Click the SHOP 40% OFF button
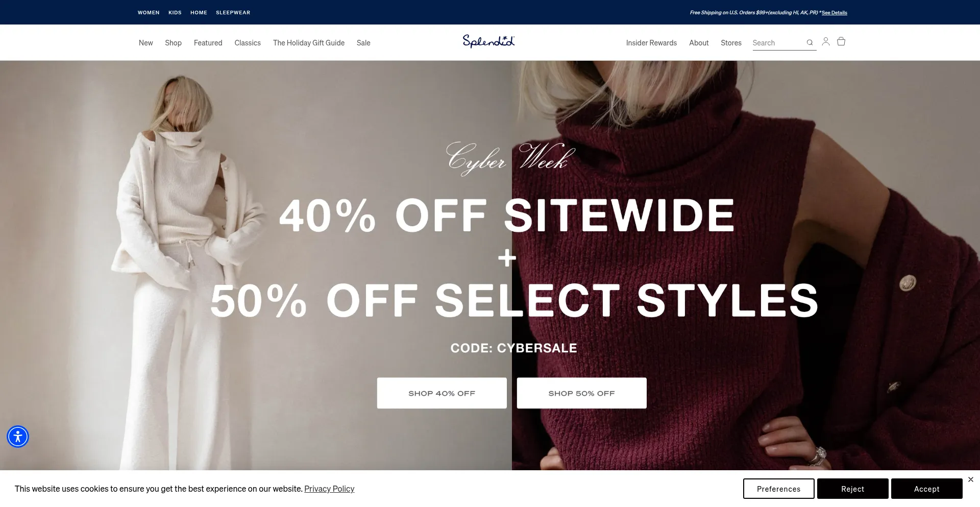The width and height of the screenshot is (980, 507). [x=442, y=393]
